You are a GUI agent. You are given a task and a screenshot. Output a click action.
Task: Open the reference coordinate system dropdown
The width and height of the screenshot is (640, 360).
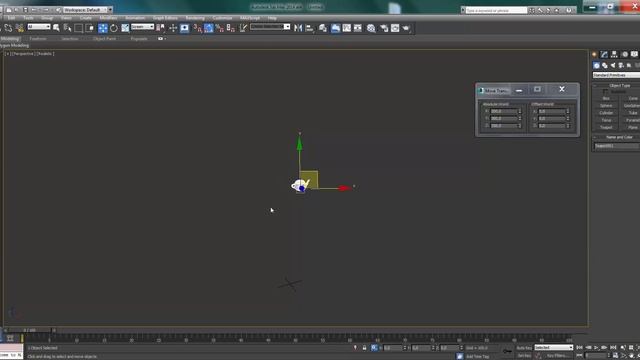point(142,27)
